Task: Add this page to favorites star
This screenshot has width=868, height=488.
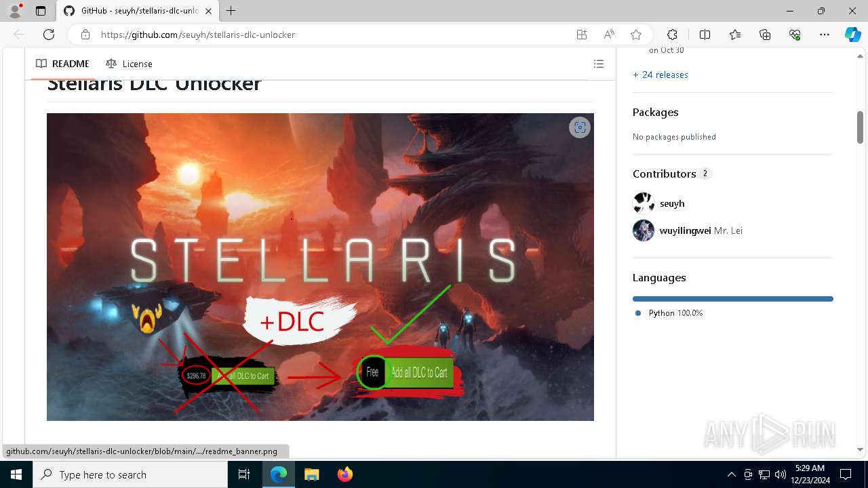Action: (x=636, y=35)
